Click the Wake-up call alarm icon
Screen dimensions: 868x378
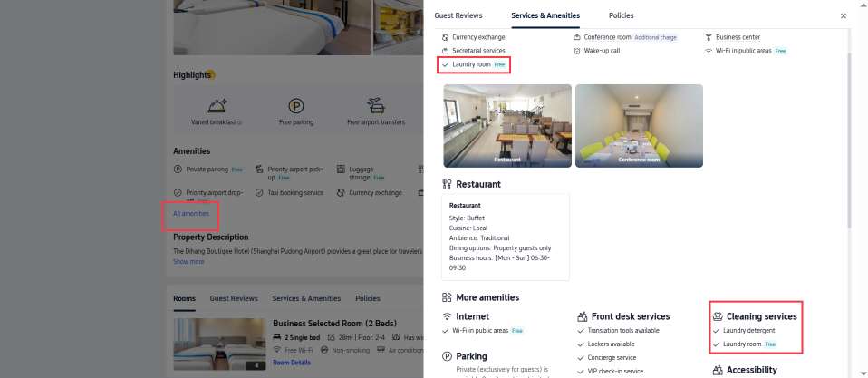coord(577,51)
